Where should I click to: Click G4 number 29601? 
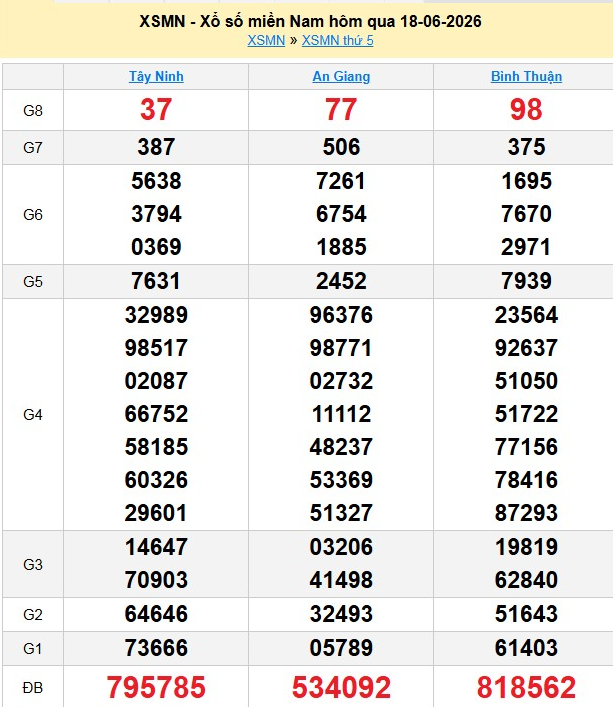point(156,513)
